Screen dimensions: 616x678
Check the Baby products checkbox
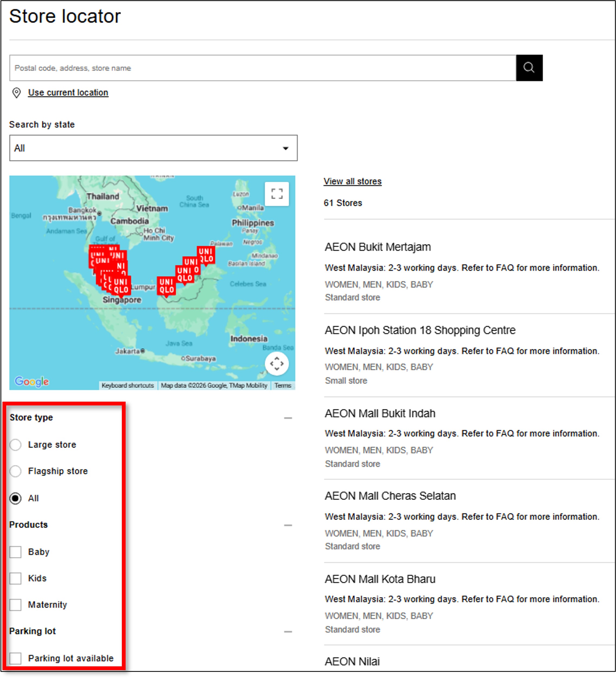pyautogui.click(x=15, y=552)
